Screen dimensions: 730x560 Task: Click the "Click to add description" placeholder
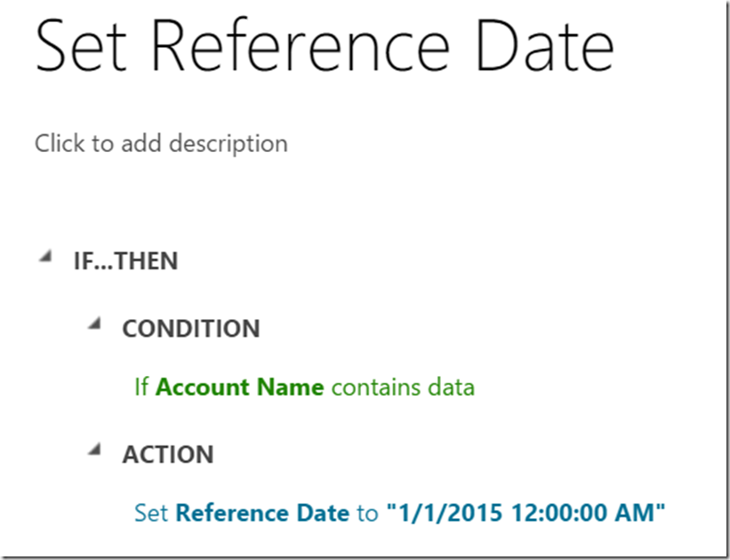[161, 143]
